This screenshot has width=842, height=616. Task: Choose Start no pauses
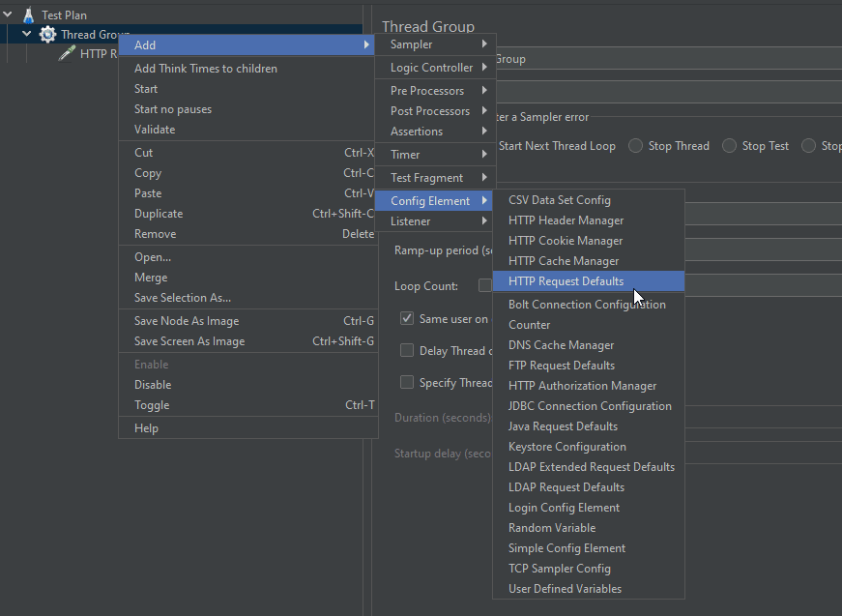(x=247, y=109)
